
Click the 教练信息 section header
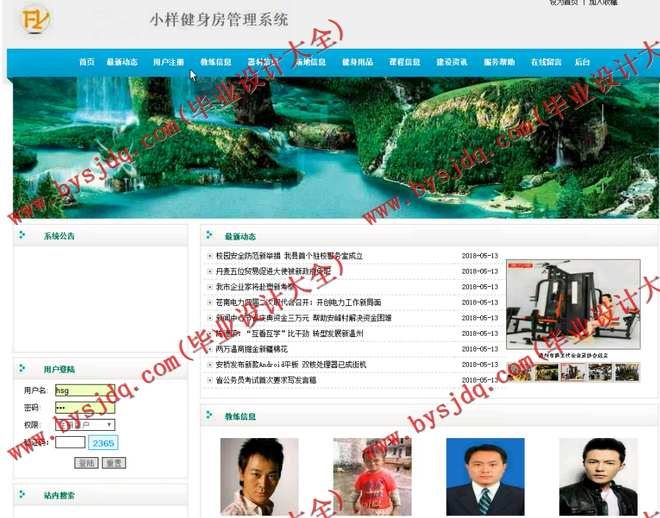(x=240, y=417)
